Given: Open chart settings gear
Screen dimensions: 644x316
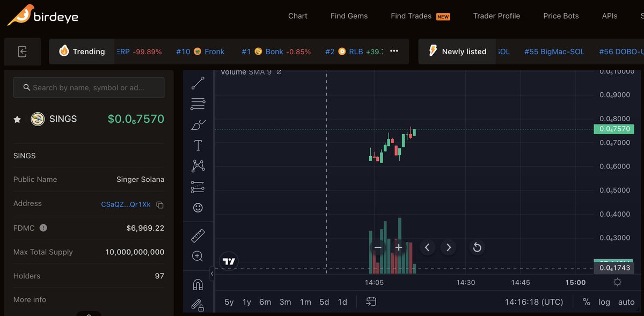Looking at the screenshot, I should click(x=618, y=282).
